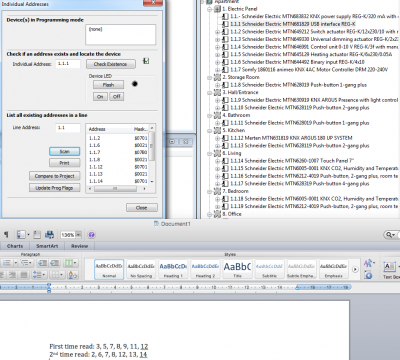400x360 pixels.
Task: Click the first-line indent marker on the ruler
Action: coord(49,285)
